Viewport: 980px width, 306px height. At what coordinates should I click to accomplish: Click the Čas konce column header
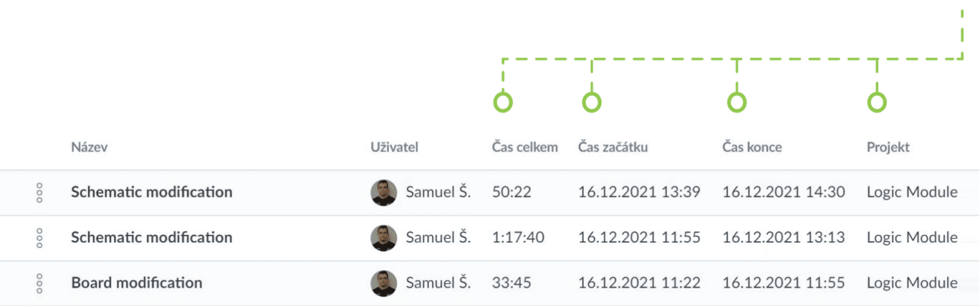pos(752,148)
